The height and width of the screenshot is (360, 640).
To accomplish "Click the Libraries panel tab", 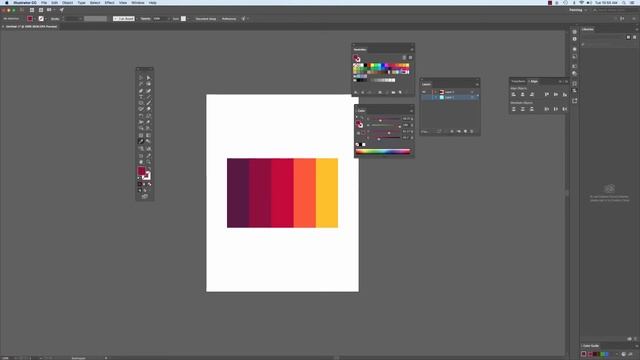I will 588,29.
